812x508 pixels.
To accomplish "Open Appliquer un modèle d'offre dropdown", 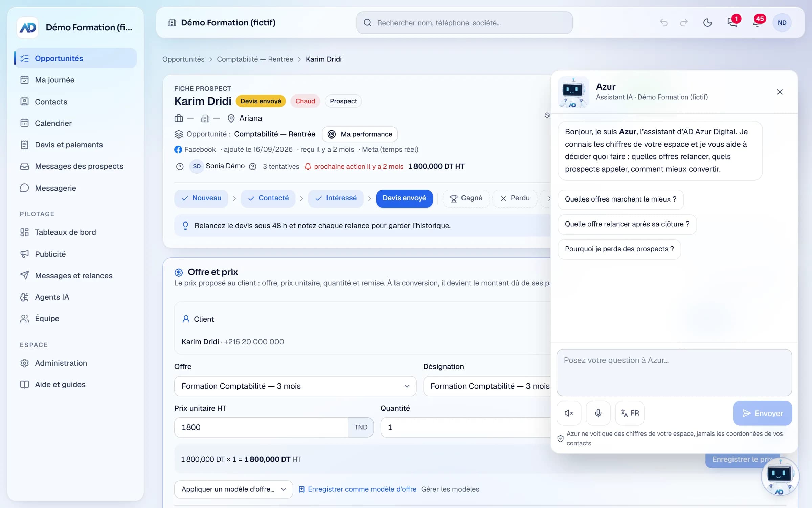I will click(233, 489).
